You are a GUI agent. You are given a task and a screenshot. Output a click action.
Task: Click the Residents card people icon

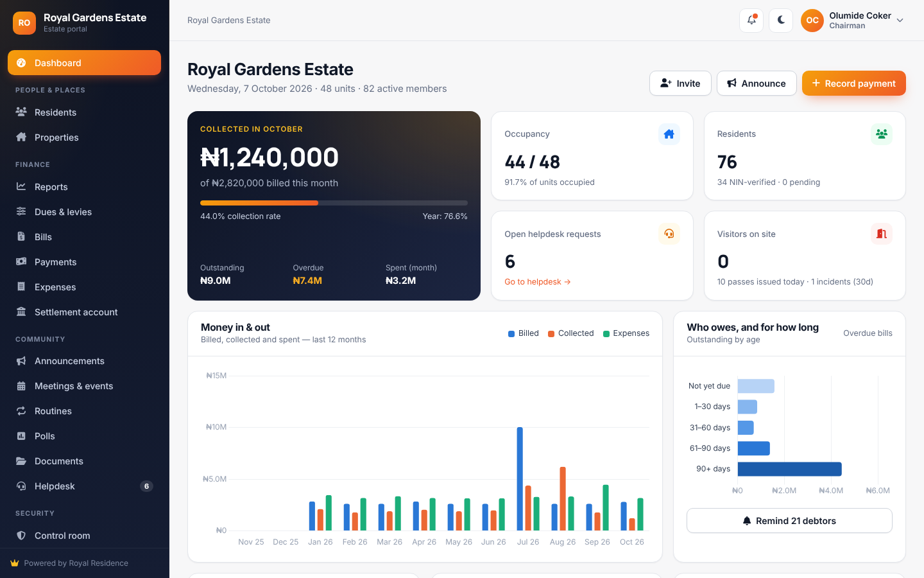[882, 134]
